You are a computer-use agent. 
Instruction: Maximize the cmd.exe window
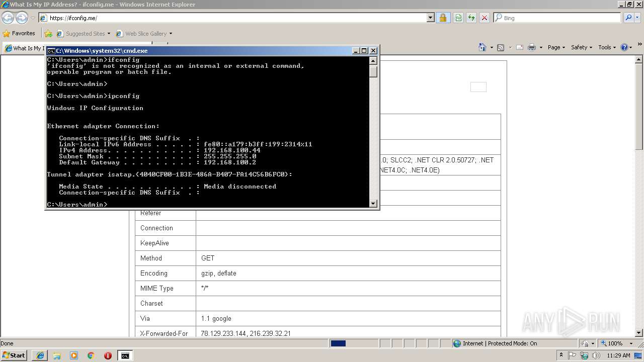(364, 51)
